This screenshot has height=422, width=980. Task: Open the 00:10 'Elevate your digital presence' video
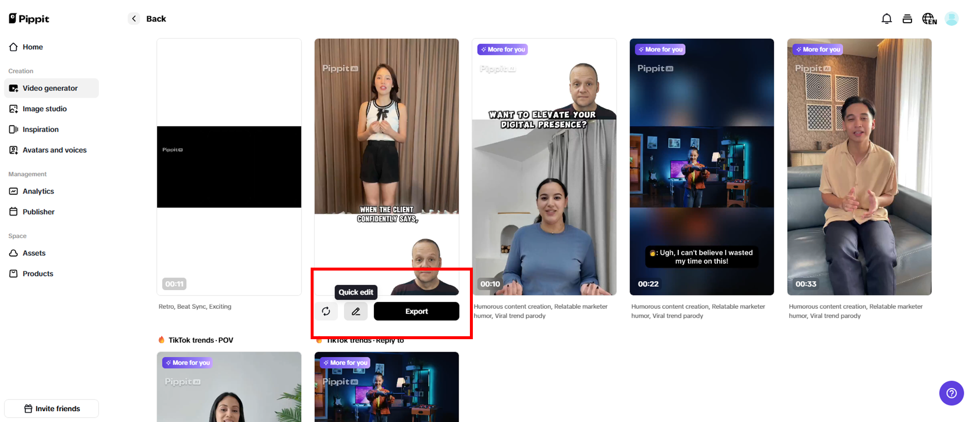pyautogui.click(x=544, y=167)
